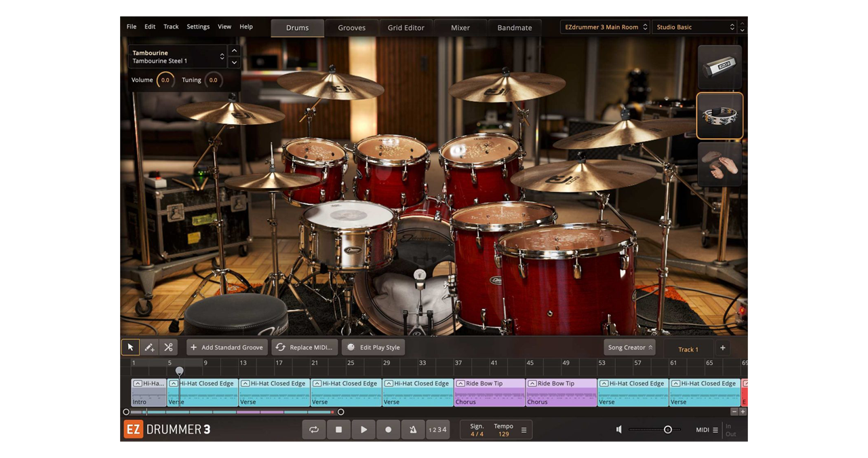
Task: Expand the Ride Bow Tip block at bar 45
Action: [532, 383]
